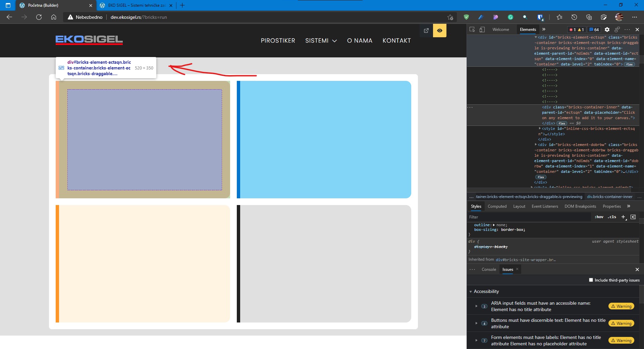Open the Welcome tab in DevTools

click(500, 30)
